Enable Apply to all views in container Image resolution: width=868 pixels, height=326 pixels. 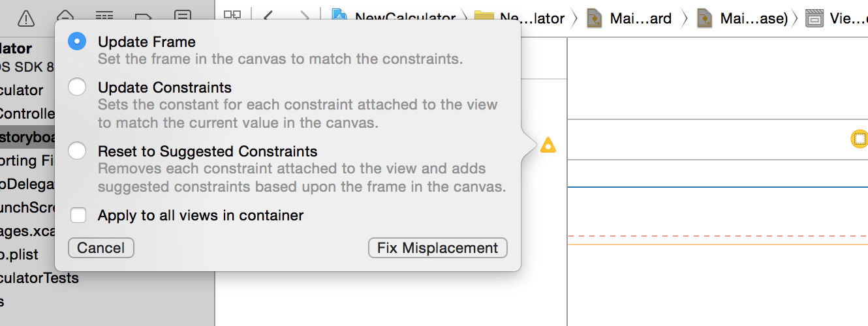(78, 215)
